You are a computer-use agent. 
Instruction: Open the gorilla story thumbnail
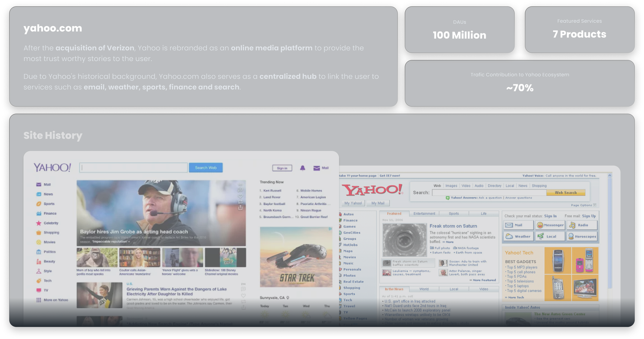pos(97,258)
